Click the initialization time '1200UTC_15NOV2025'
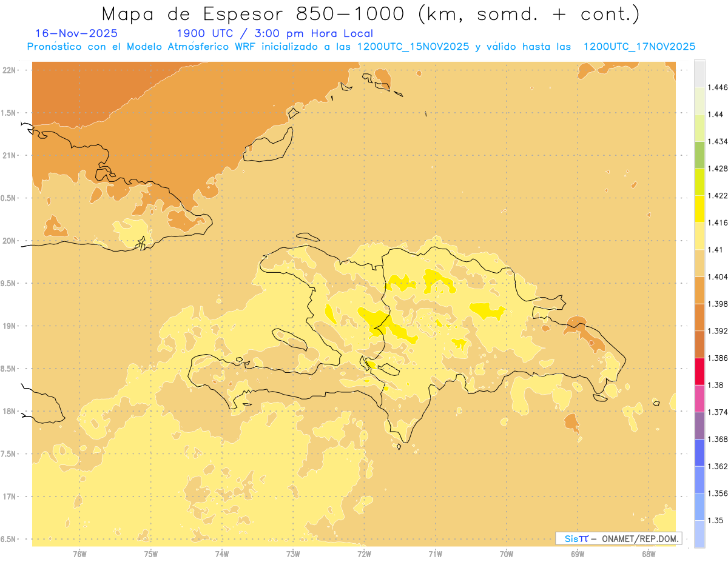Viewport: 728px width, 562px height. click(413, 47)
